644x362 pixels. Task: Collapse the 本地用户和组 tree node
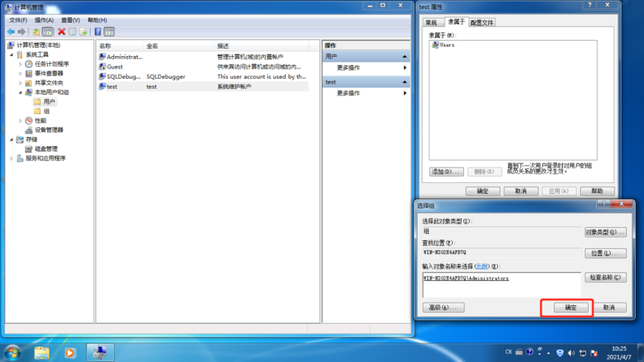coord(20,92)
